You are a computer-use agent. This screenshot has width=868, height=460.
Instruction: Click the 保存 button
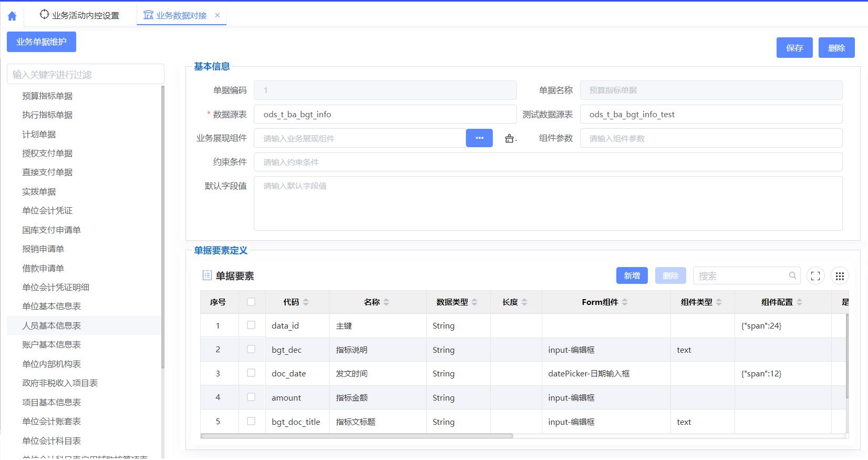click(794, 48)
